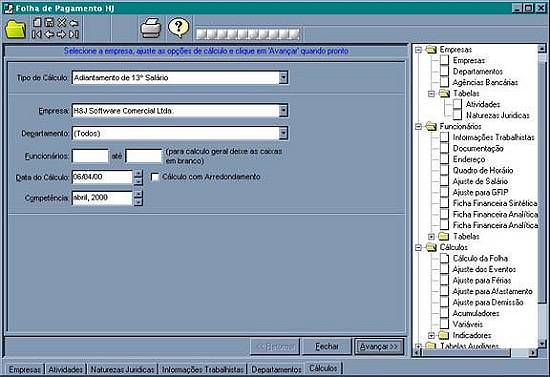Increase Data do Cálculo with up spinner
The width and height of the screenshot is (550, 377).
click(138, 174)
